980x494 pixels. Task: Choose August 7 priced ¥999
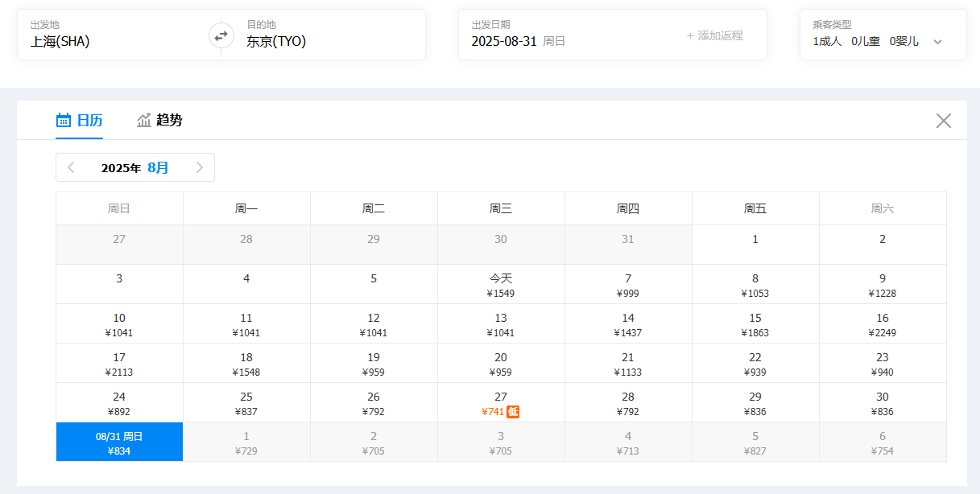point(628,285)
